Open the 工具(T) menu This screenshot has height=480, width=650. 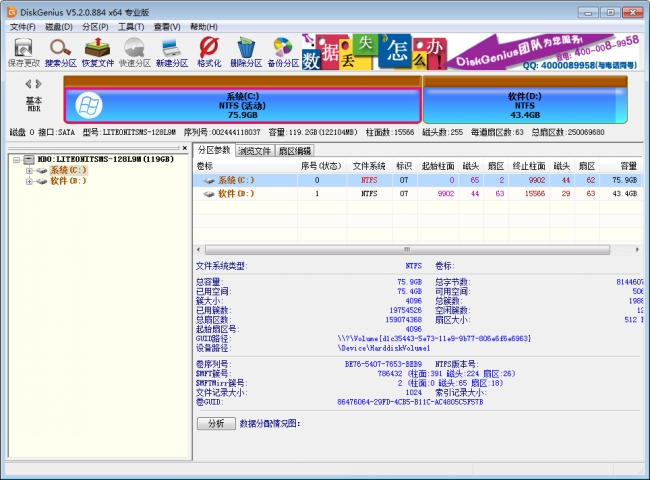click(x=131, y=27)
